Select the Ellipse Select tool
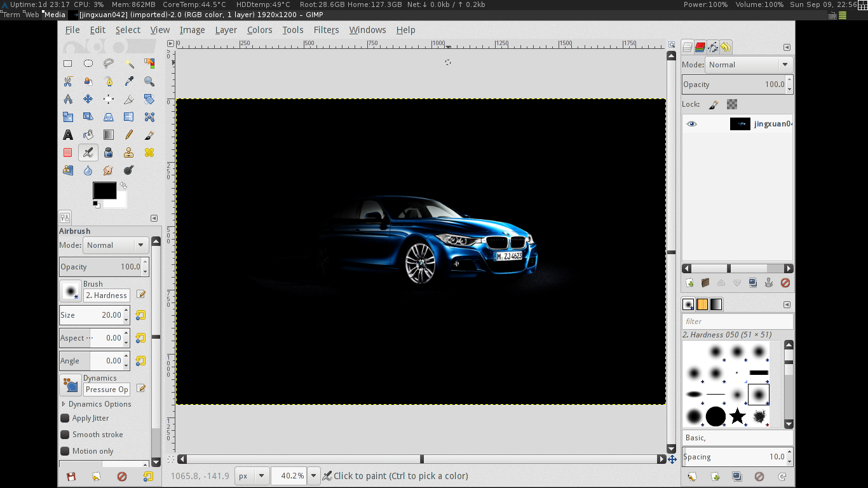 coord(88,64)
